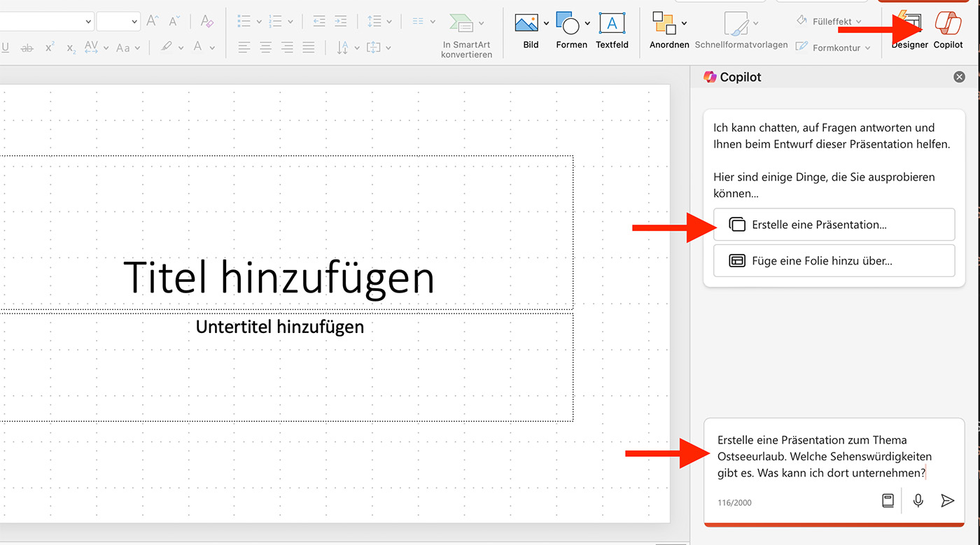
Task: Click the 'Untertitel hinzufügen' placeholder
Action: tap(280, 327)
